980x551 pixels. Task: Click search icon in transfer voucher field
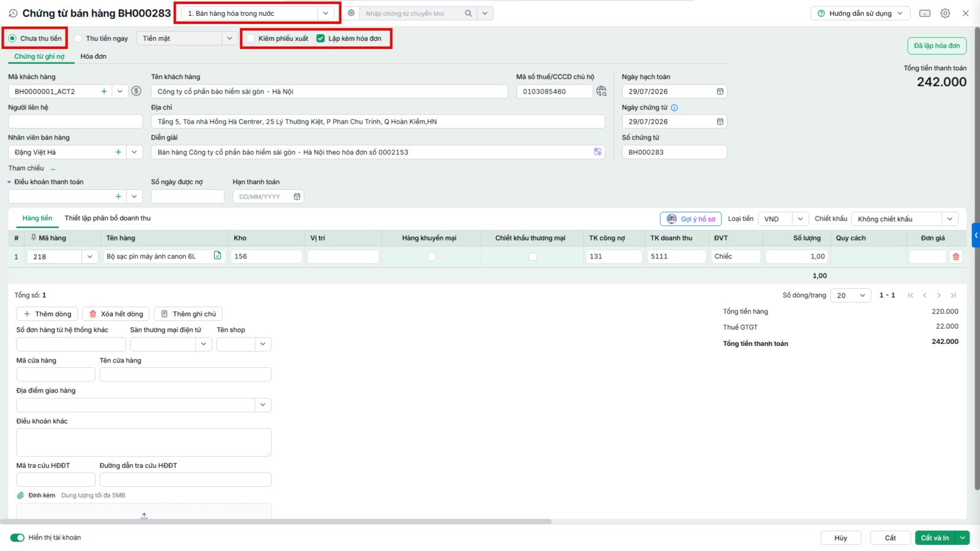(x=469, y=13)
